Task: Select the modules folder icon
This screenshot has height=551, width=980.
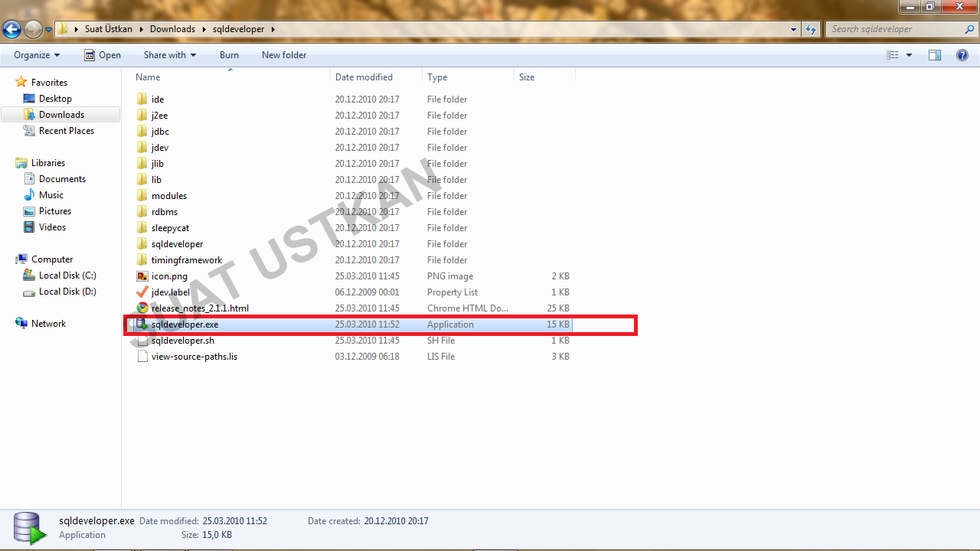Action: pos(142,196)
